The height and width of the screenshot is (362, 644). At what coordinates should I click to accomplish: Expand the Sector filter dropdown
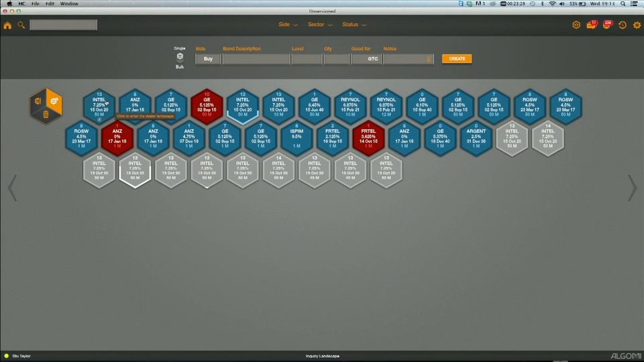(320, 25)
